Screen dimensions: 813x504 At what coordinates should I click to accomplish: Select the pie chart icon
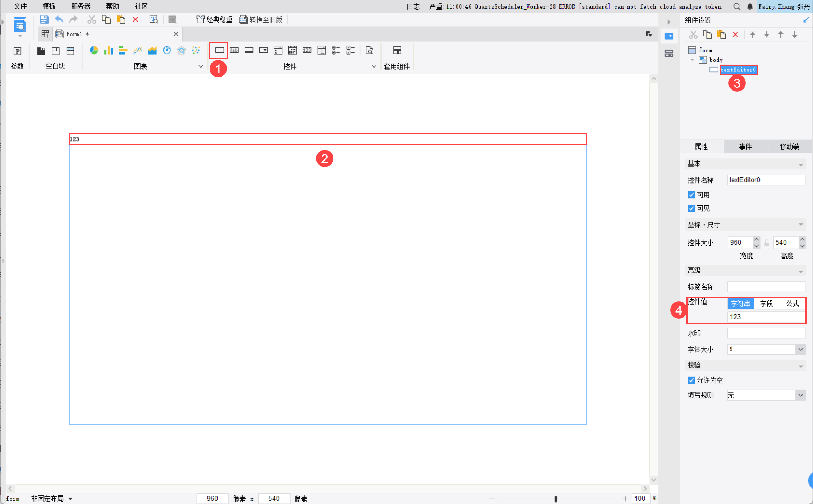pyautogui.click(x=94, y=50)
